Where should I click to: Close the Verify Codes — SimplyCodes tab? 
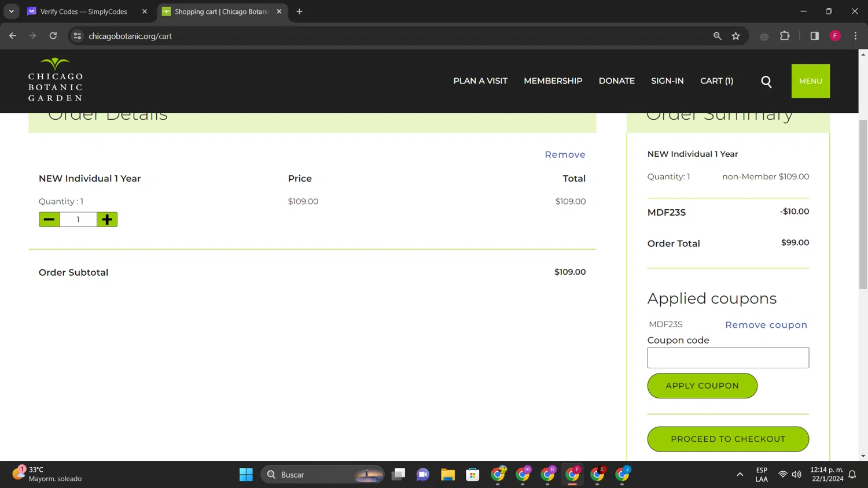(145, 12)
